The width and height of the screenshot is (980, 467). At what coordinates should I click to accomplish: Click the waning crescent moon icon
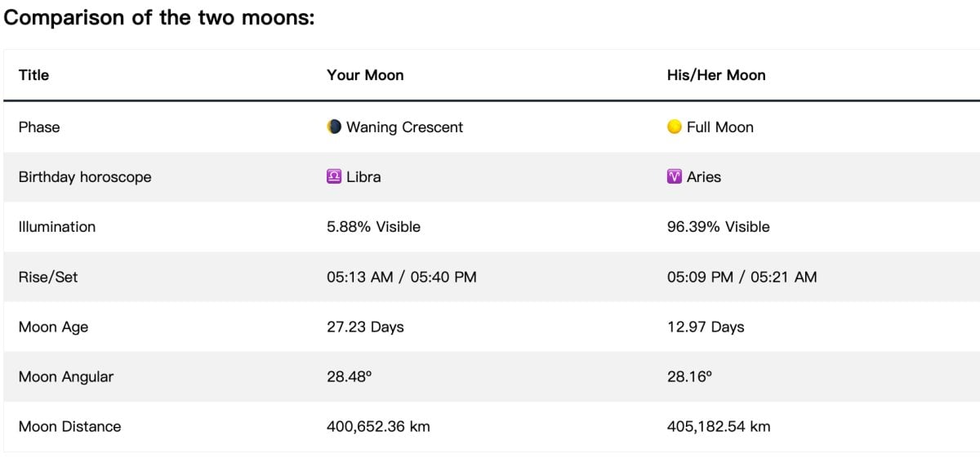(x=334, y=127)
